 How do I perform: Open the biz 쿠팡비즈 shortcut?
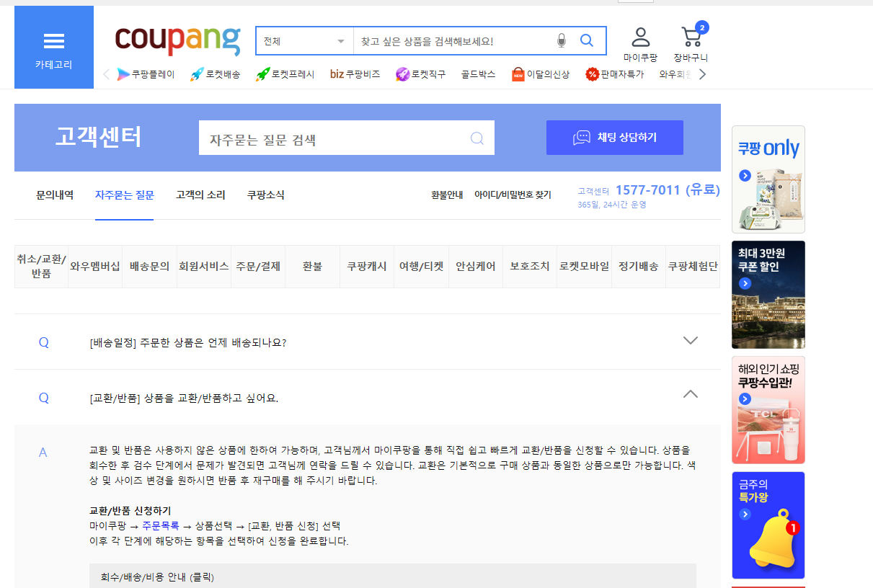(x=355, y=74)
